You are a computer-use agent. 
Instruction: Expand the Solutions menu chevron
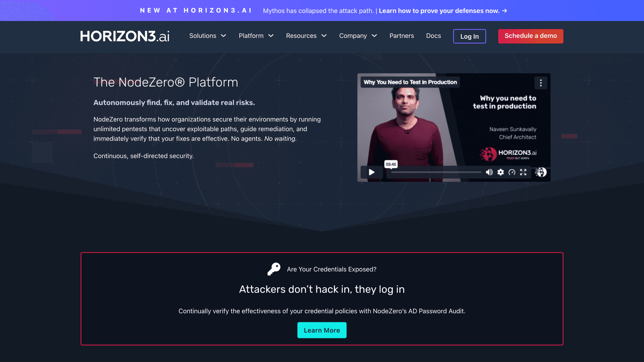pos(223,36)
